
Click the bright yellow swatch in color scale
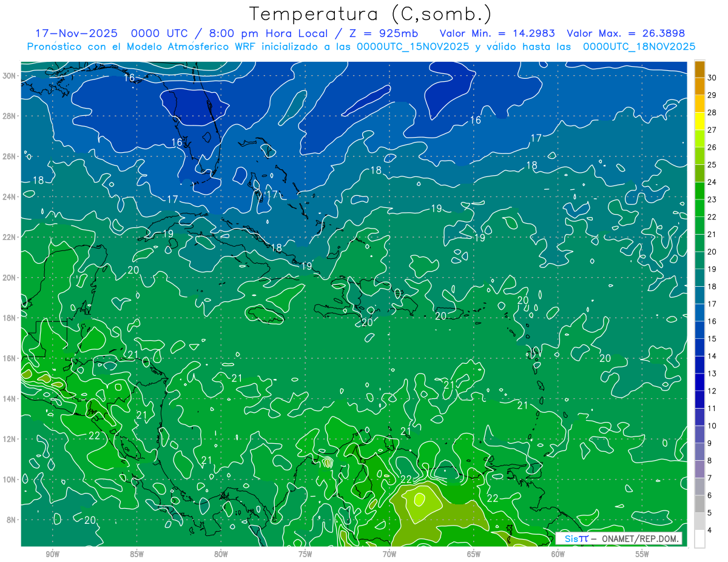coord(699,121)
